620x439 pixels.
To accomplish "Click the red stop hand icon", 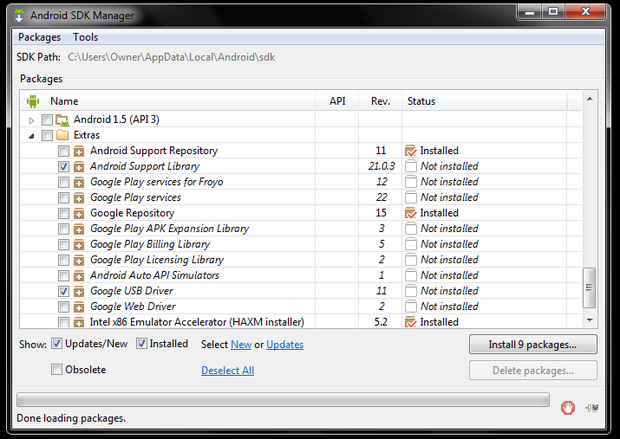I will 568,407.
